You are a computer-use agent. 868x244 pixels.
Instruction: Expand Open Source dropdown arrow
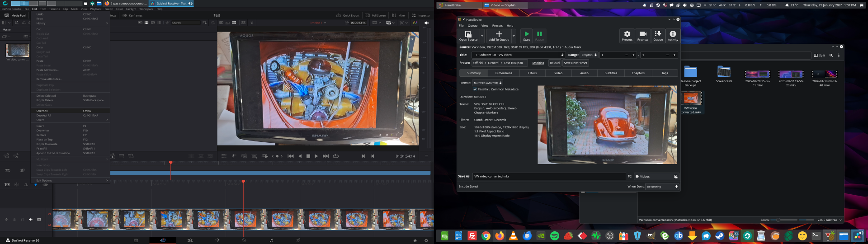click(x=482, y=36)
